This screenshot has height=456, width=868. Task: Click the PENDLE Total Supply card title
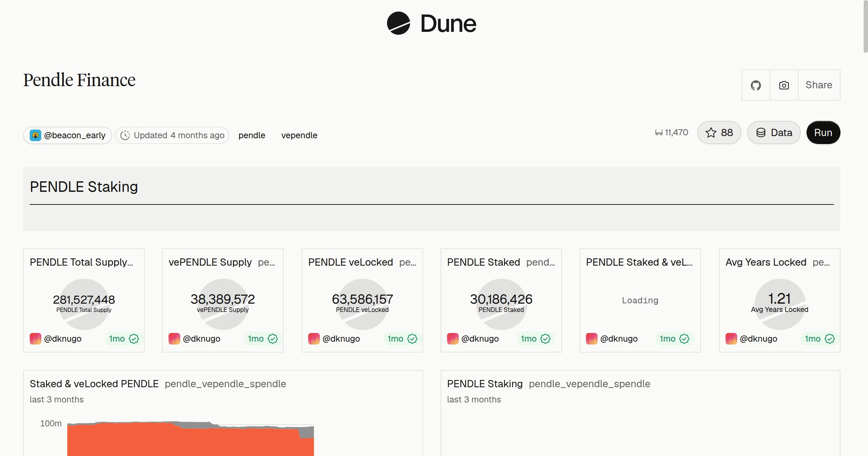click(81, 262)
